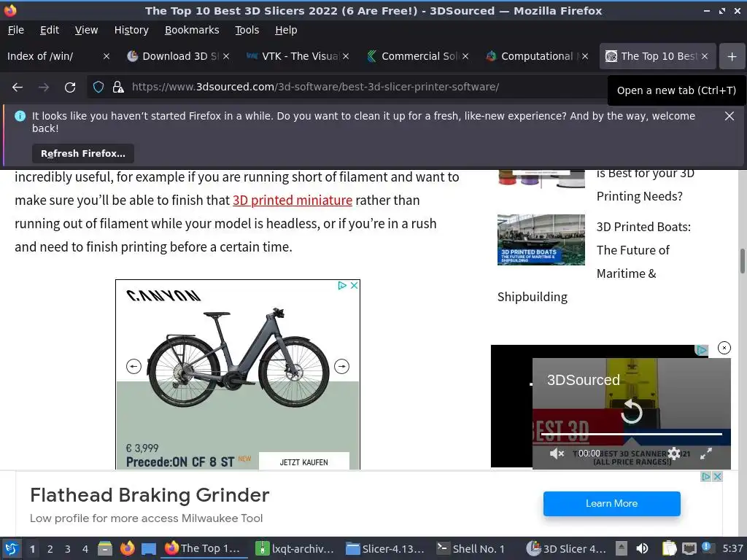Close the 'Index of /win/' tab
The width and height of the screenshot is (747, 560).
click(x=107, y=56)
